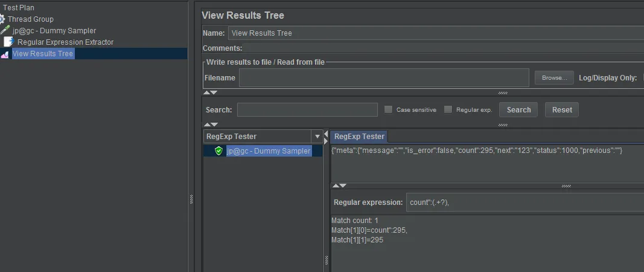This screenshot has height=272, width=644.
Task: Toggle search panel using split arrows
Action: [211, 125]
